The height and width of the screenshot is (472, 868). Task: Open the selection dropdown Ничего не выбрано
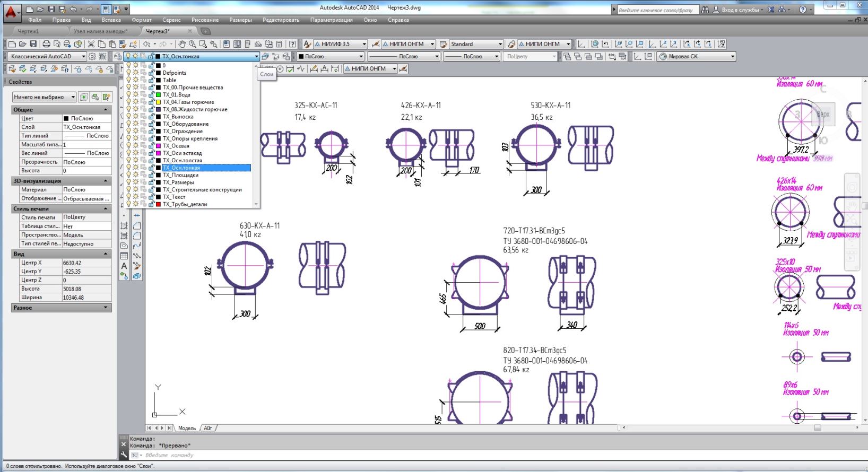pos(44,97)
